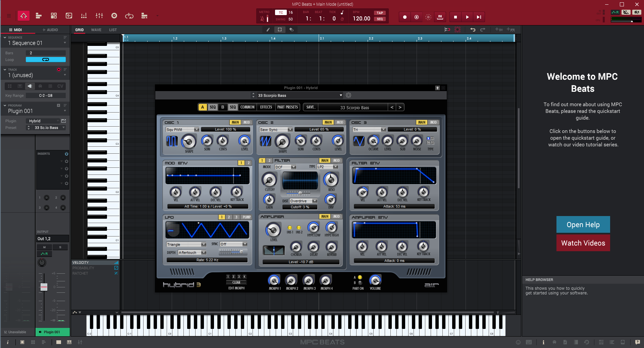644x348 pixels.
Task: Click the Bars value field
Action: pos(46,53)
